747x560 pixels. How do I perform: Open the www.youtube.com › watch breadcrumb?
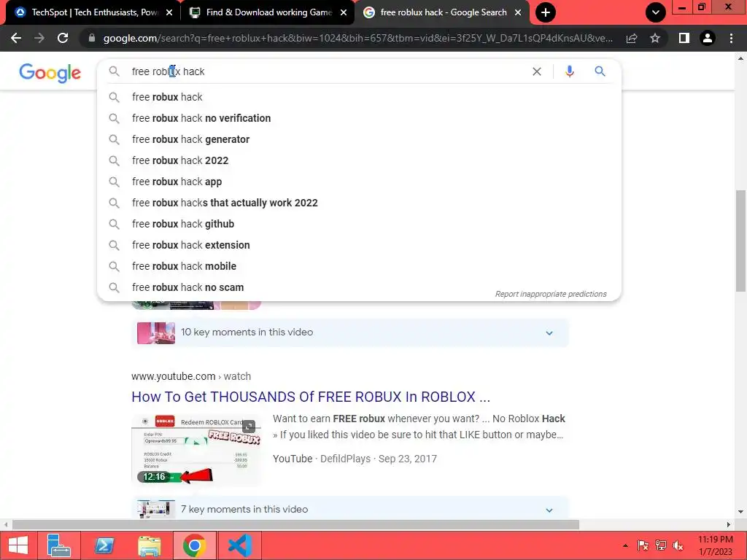tap(191, 376)
